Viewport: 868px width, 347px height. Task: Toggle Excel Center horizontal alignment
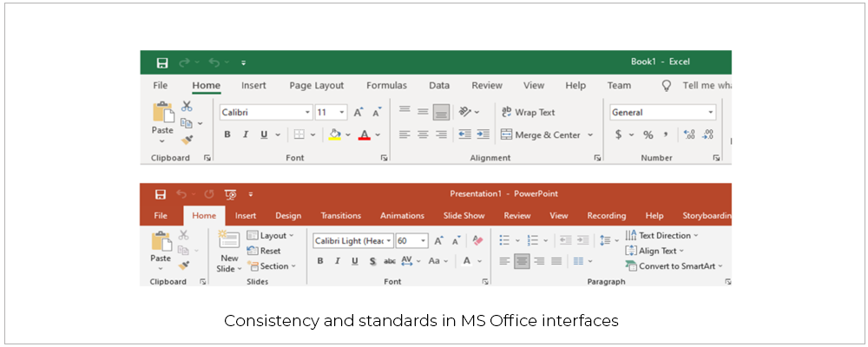423,134
